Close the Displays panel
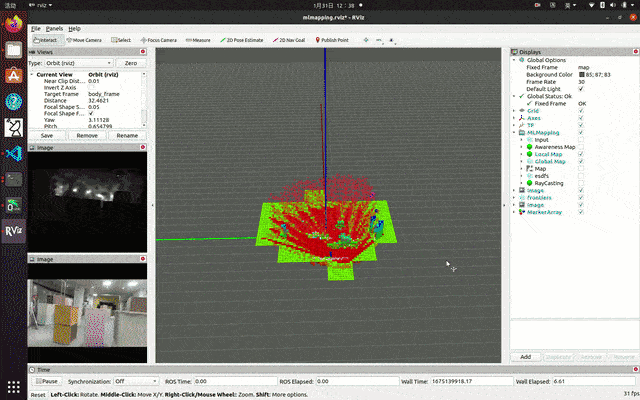This screenshot has height=400, width=640. click(636, 51)
